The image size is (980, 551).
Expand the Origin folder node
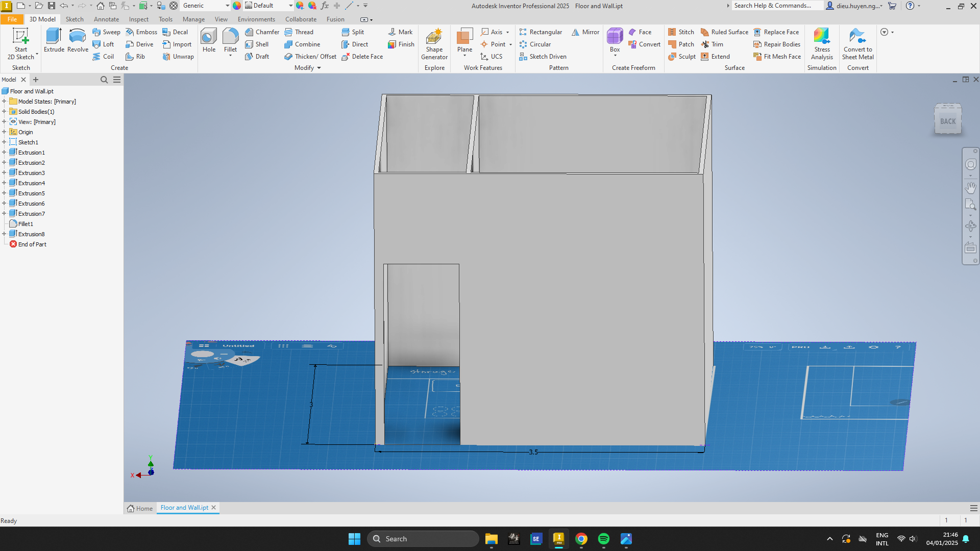click(x=4, y=132)
